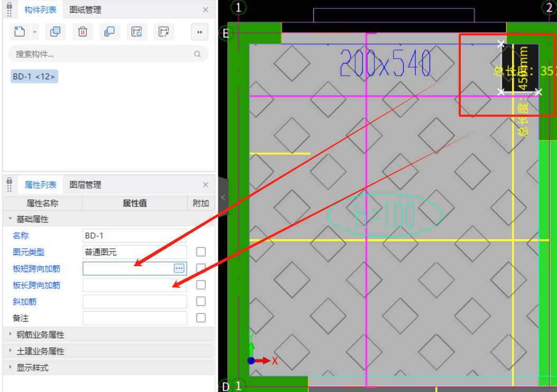Viewport: 557px width, 392px height.
Task: Switch to 构件列表 tab
Action: click(41, 10)
